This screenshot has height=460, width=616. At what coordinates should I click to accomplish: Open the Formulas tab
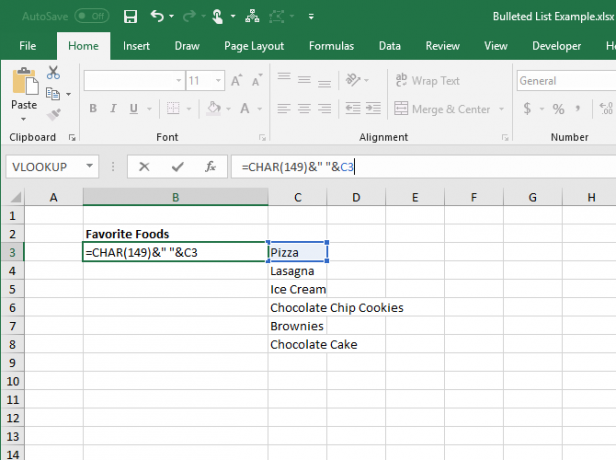point(331,46)
